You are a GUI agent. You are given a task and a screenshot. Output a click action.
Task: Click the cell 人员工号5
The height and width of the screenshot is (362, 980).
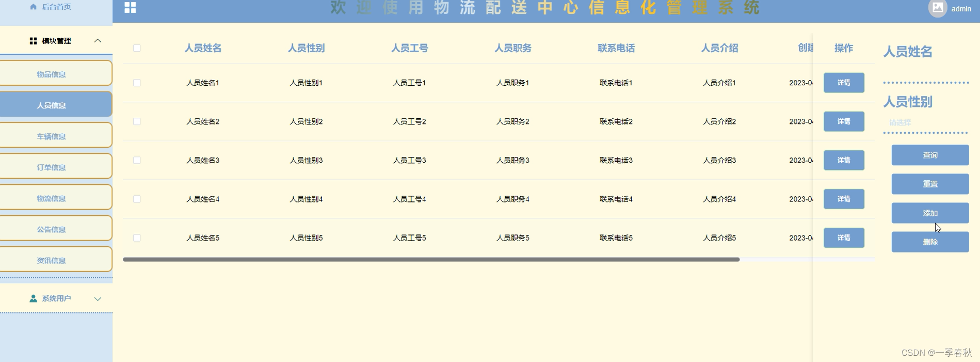tap(409, 238)
